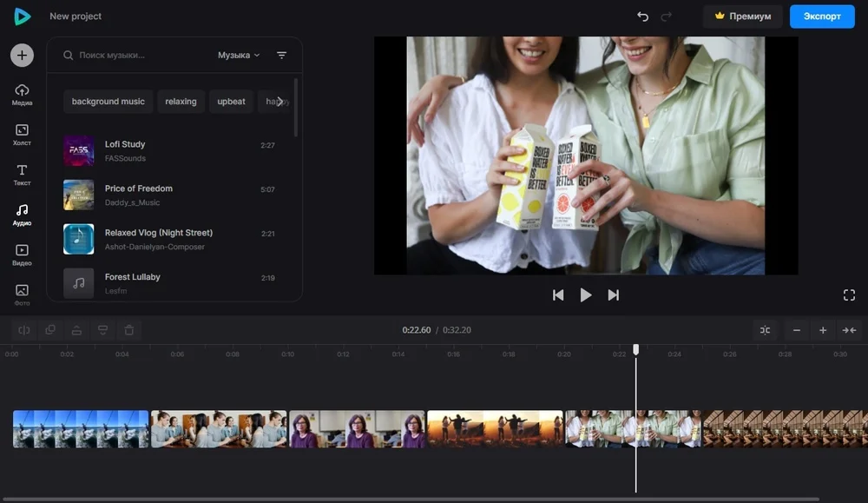Click the undo arrow icon
This screenshot has width=868, height=503.
click(642, 17)
